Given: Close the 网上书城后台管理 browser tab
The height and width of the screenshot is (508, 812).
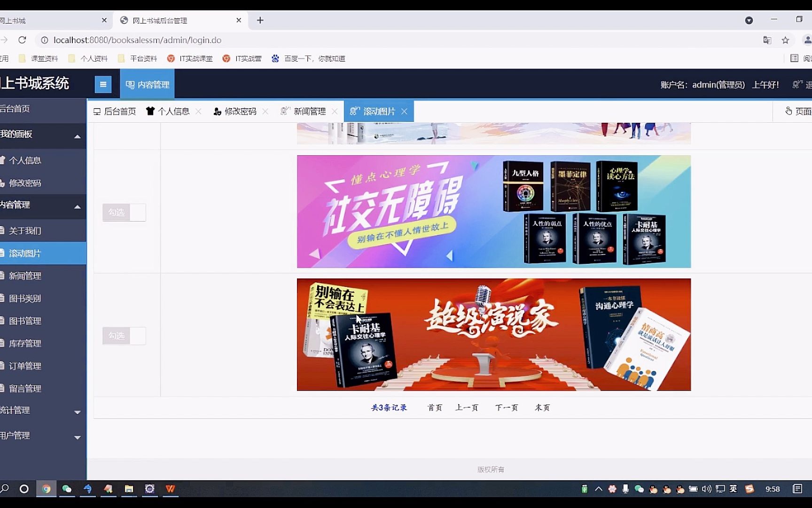Looking at the screenshot, I should point(239,20).
